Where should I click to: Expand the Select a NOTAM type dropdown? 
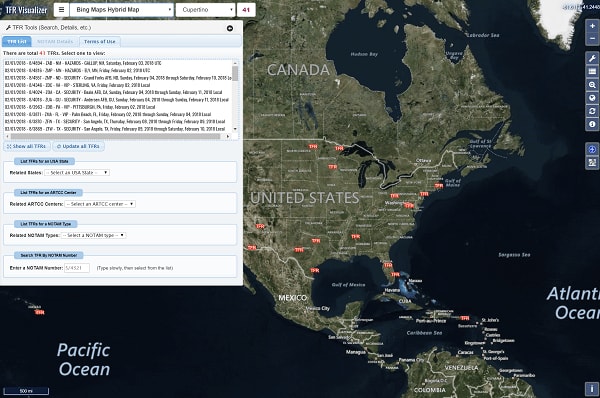(93, 235)
